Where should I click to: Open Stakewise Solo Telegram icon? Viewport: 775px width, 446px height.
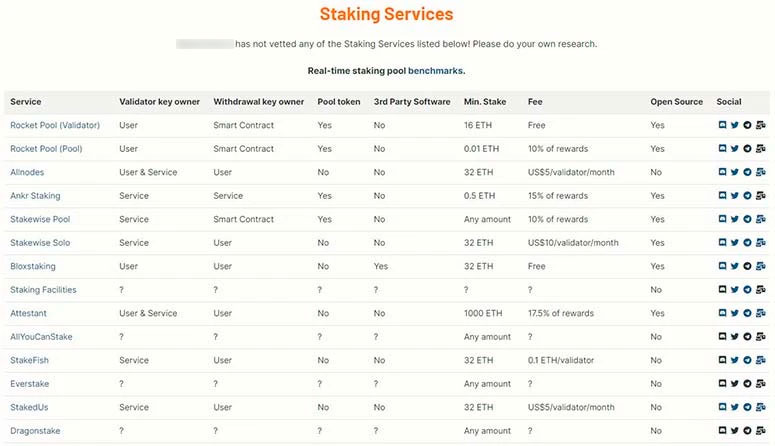[x=747, y=243]
